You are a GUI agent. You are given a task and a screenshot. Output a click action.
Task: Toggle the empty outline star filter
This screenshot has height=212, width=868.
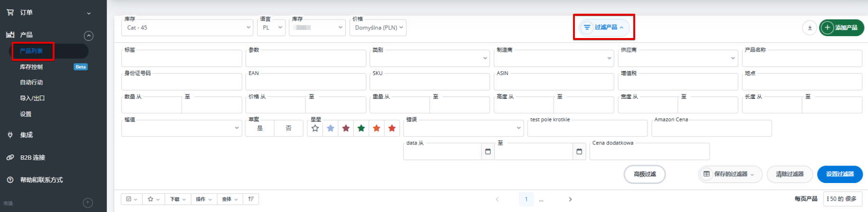[315, 128]
